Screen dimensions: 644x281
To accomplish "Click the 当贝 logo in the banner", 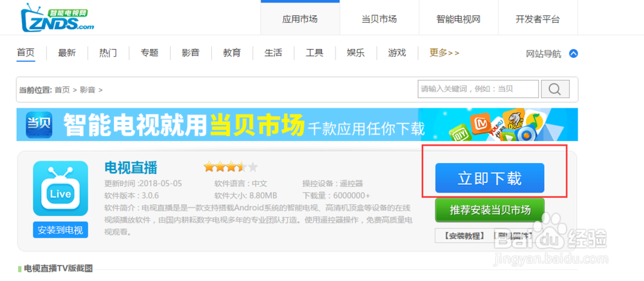I will point(39,124).
